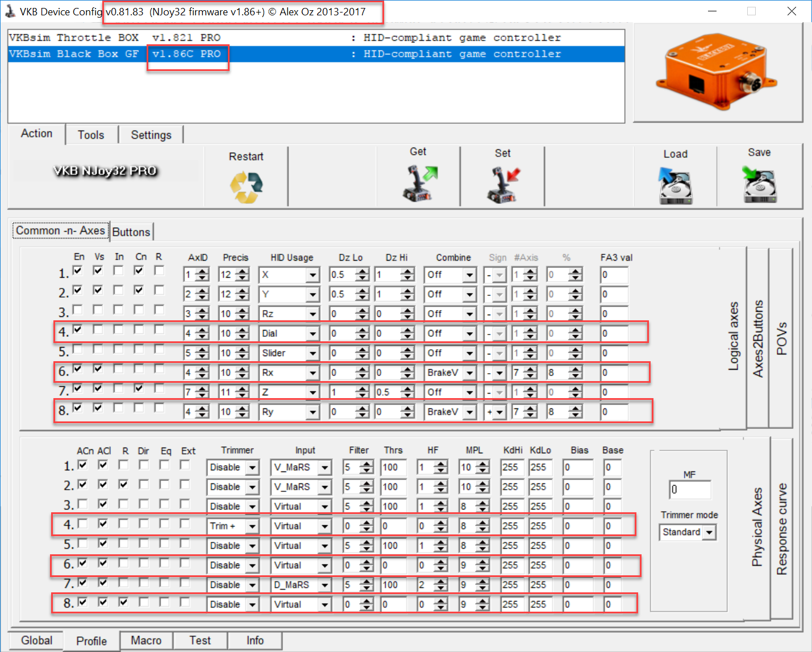
Task: Open the Buttons tab
Action: (131, 232)
